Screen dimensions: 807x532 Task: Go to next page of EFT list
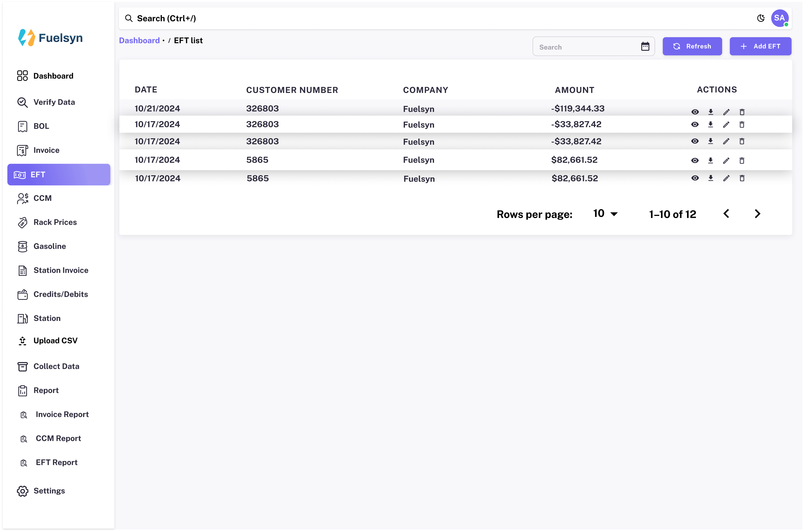tap(757, 214)
